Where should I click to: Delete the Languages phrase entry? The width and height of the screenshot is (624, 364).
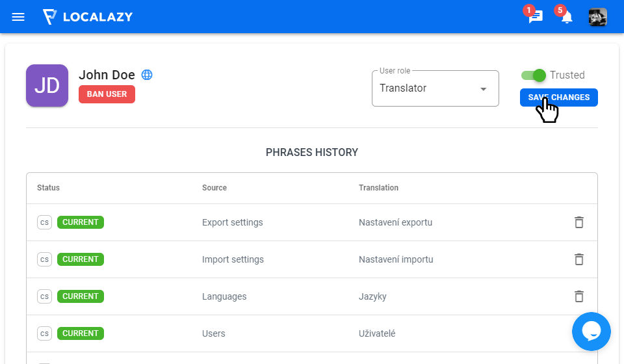pos(579,296)
